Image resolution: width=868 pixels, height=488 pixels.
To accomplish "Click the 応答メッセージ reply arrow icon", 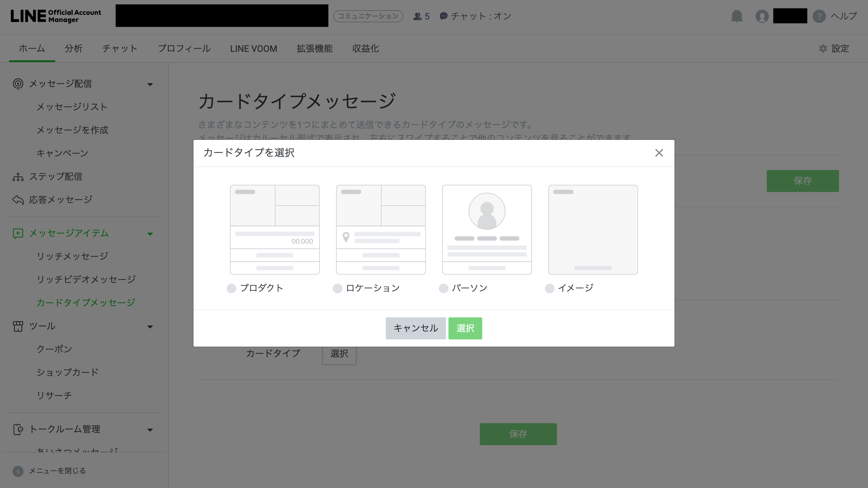I will tap(18, 200).
